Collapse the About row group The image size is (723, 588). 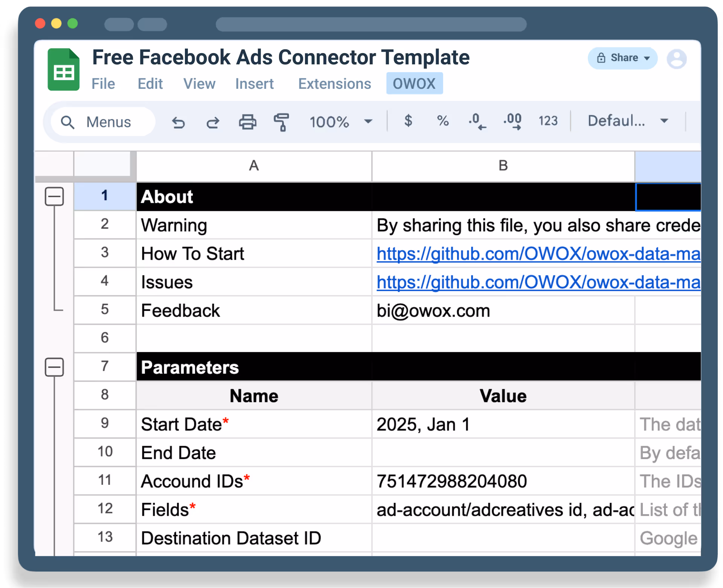(54, 197)
